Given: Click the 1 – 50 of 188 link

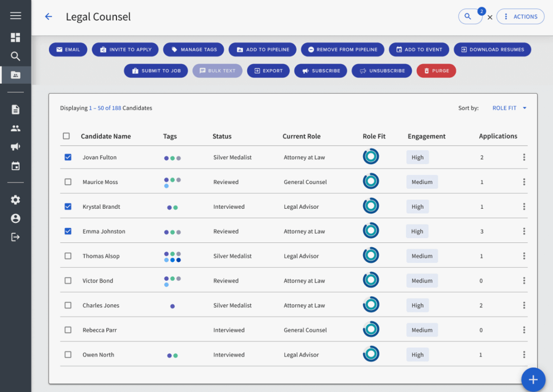Looking at the screenshot, I should coord(105,108).
